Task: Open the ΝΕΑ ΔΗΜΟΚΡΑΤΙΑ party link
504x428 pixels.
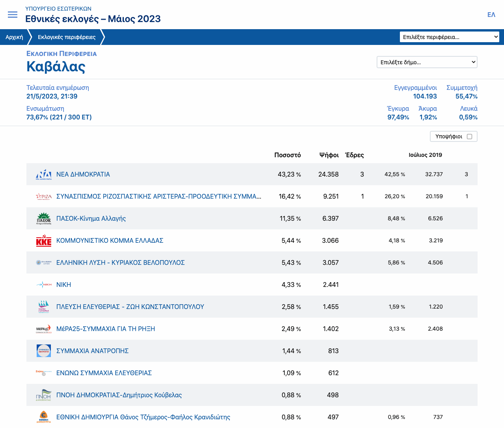Action: point(83,174)
